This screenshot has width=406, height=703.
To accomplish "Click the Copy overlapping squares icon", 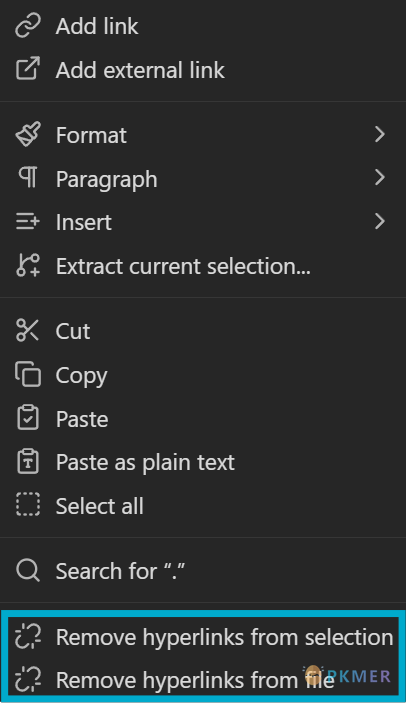I will click(28, 374).
